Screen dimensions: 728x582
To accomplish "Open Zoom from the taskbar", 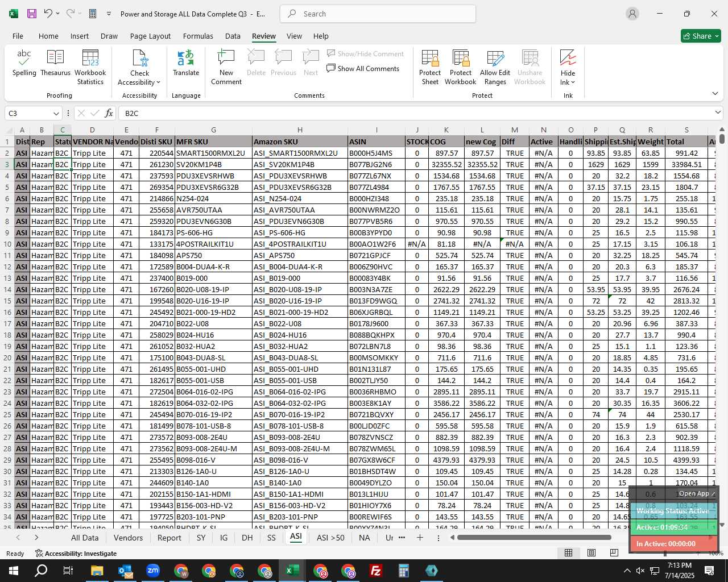I will pos(152,571).
